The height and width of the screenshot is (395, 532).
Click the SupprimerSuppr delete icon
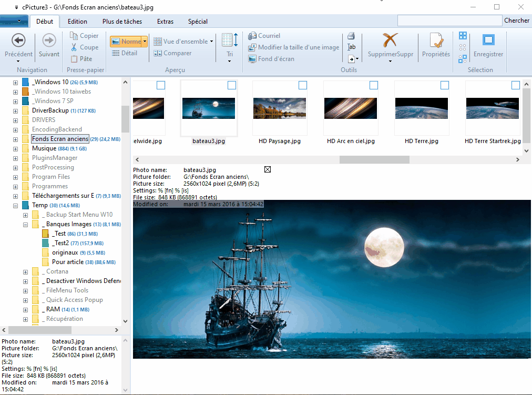(390, 40)
